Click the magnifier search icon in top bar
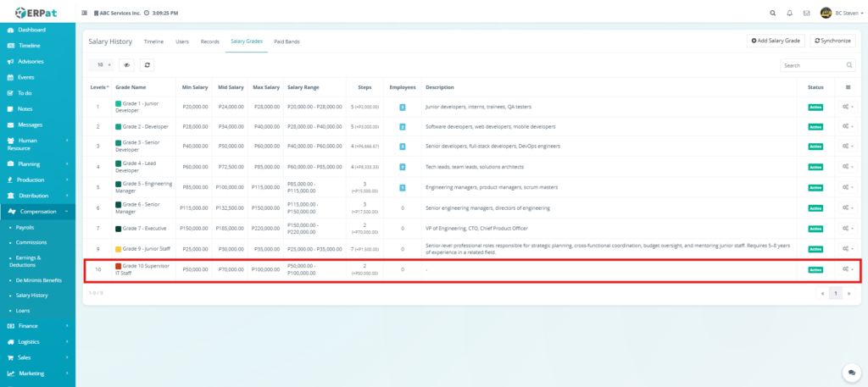The width and height of the screenshot is (868, 387). 772,14
